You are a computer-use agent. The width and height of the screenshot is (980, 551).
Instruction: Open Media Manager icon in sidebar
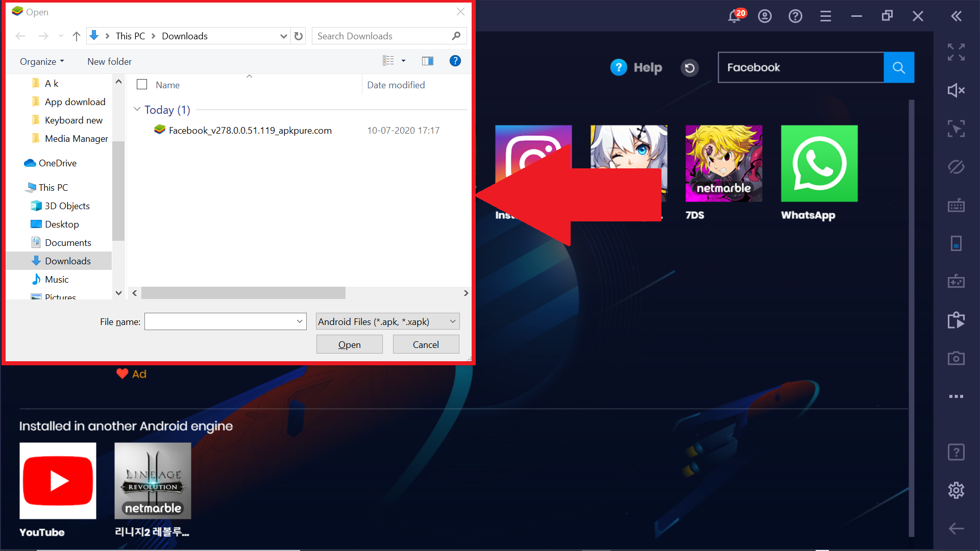956,320
